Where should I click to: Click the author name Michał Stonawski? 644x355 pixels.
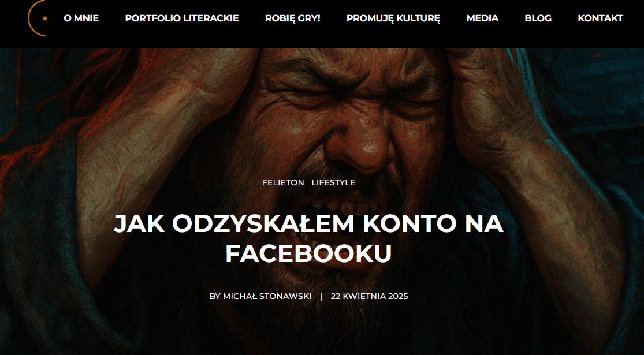267,296
